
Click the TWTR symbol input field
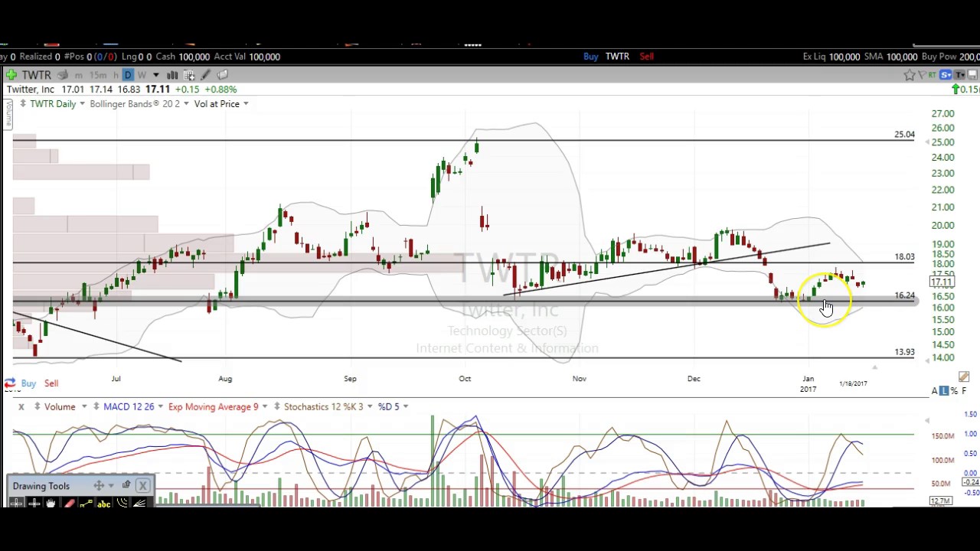click(36, 75)
